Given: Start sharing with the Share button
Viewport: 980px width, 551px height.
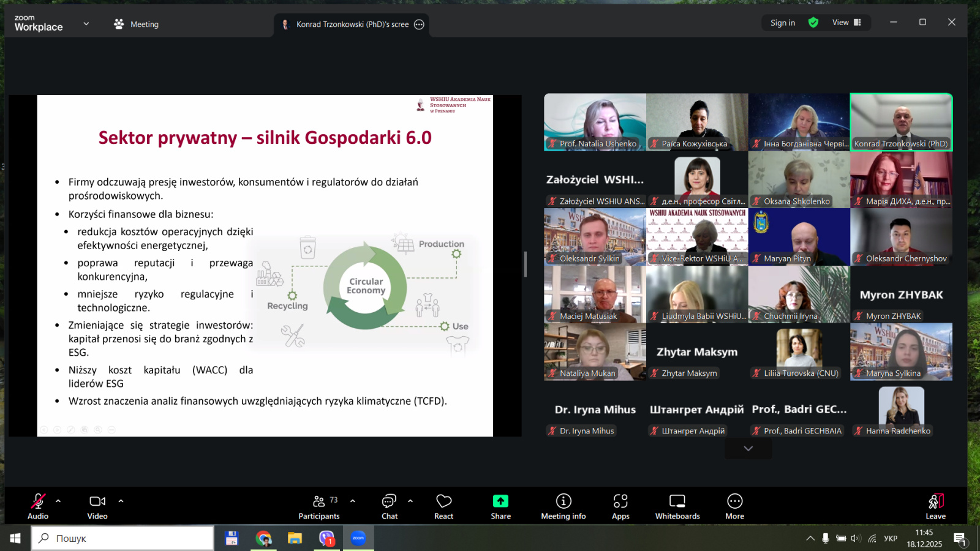Looking at the screenshot, I should (x=500, y=506).
